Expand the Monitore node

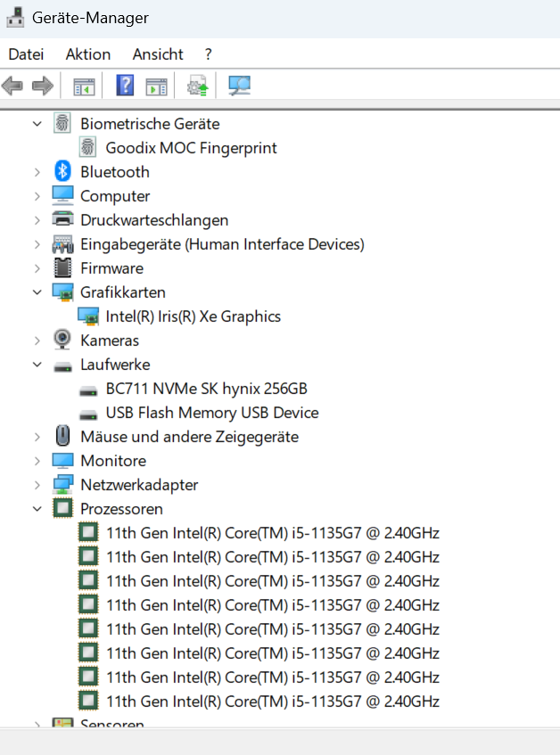(x=37, y=461)
